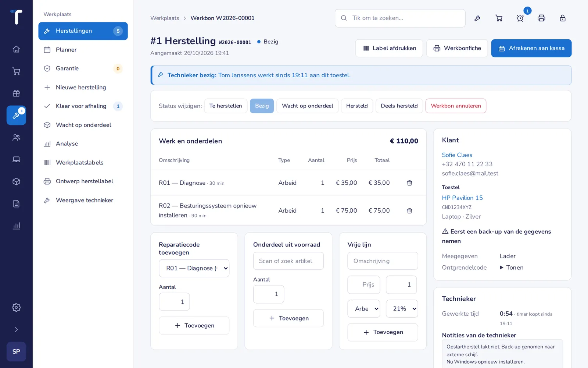The width and height of the screenshot is (588, 368).
Task: Open the gift icon in left rail
Action: (16, 93)
